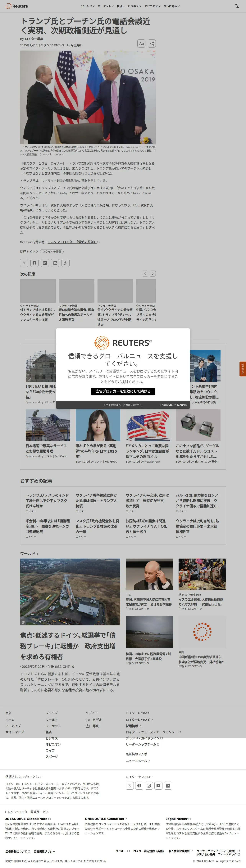Image resolution: width=246 pixels, height=868 pixels.
Task: Go to next items in 次の記事 carousel
Action: point(153,274)
